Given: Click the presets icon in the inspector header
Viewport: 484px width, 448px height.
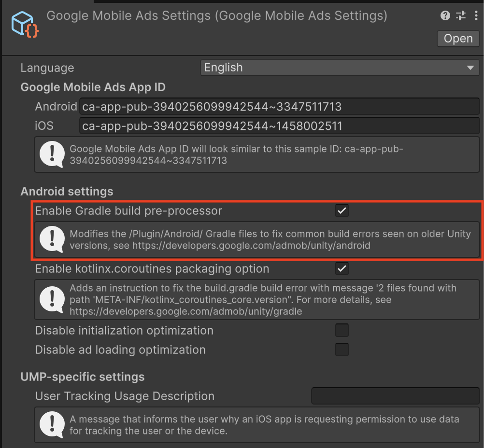Looking at the screenshot, I should (461, 15).
